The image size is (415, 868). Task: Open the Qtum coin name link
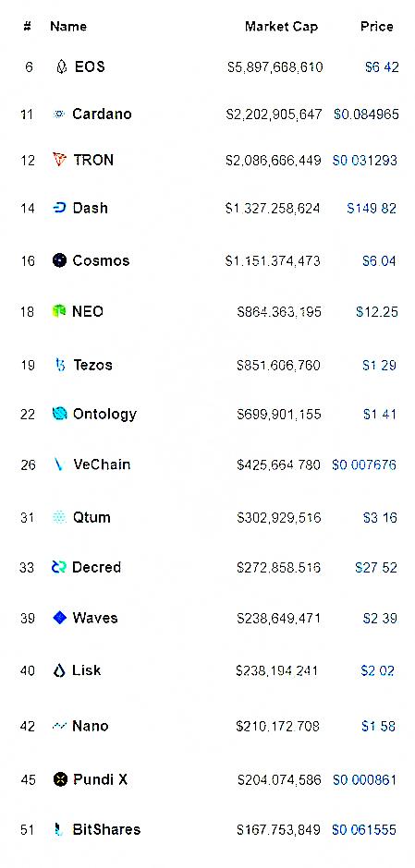tap(92, 518)
